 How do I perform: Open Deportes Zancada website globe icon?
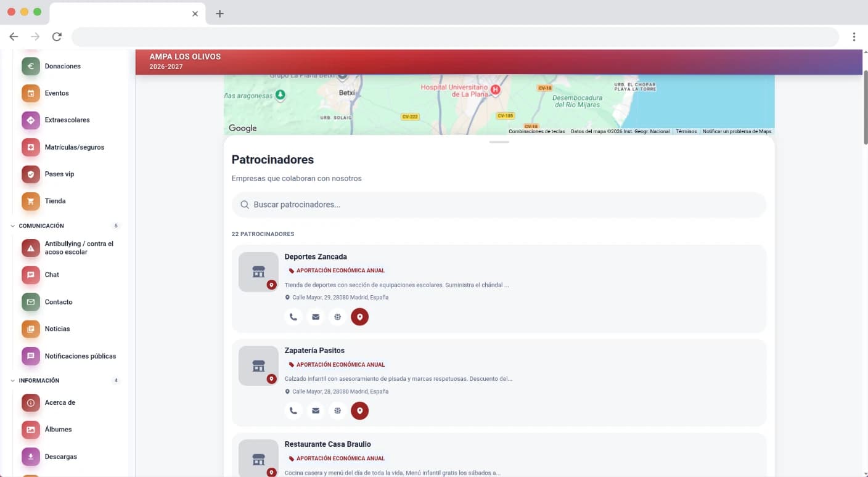tap(337, 317)
